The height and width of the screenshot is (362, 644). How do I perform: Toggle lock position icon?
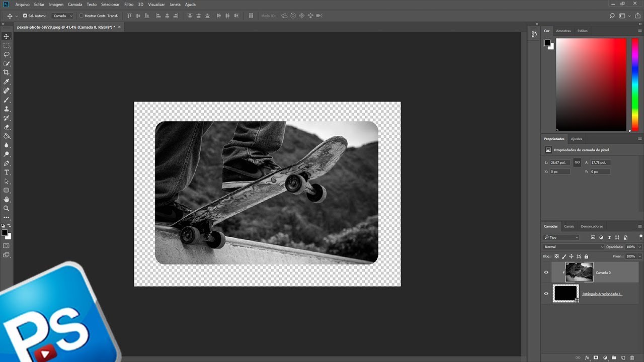[x=572, y=256]
